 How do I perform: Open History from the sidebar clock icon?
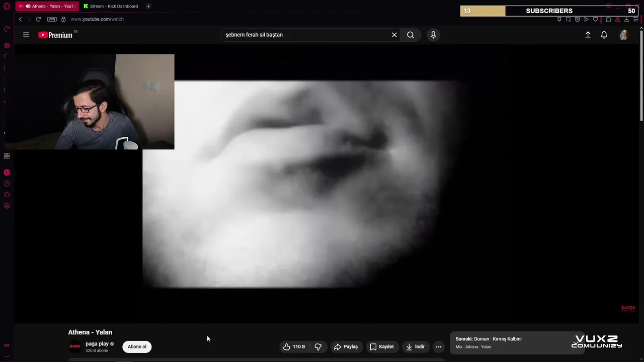[x=7, y=184]
